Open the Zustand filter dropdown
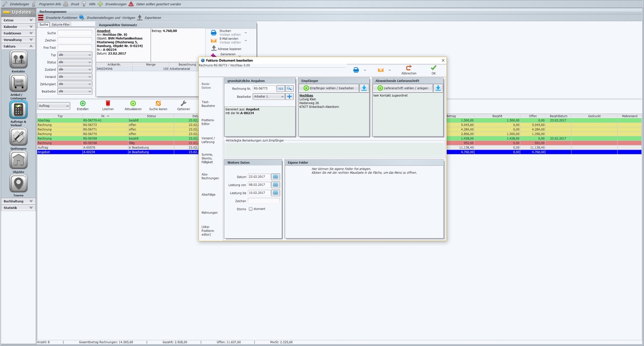The image size is (644, 346). (x=75, y=69)
